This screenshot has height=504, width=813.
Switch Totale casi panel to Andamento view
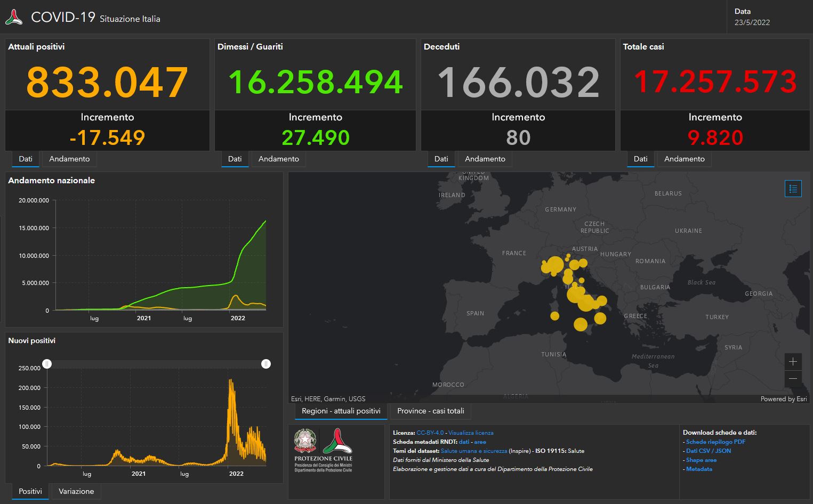(684, 159)
